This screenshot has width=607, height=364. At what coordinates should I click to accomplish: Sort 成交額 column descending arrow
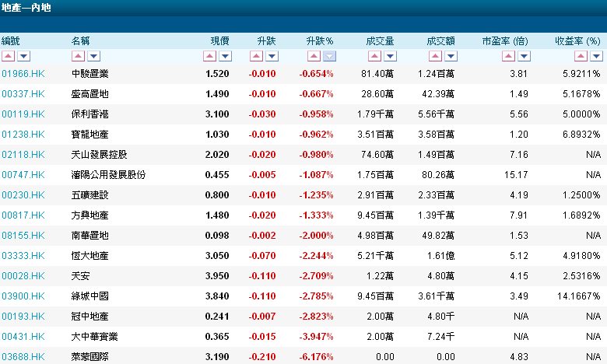click(x=451, y=56)
